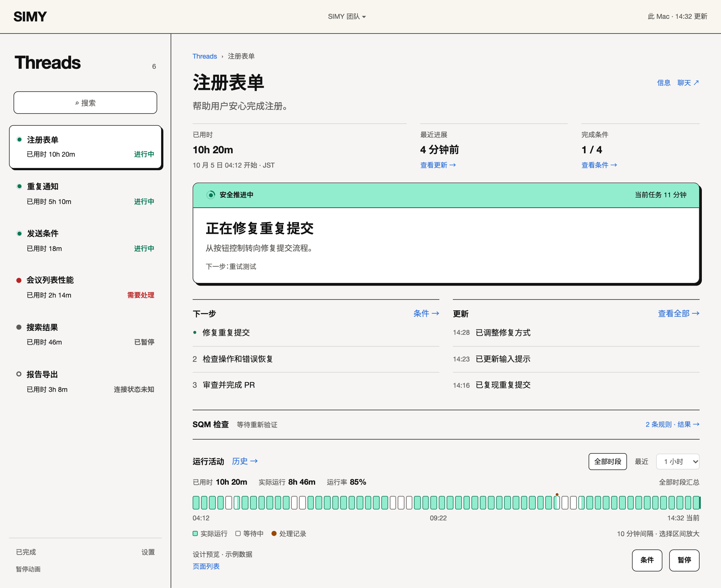Open the 重复通知 thread
Image resolution: width=721 pixels, height=588 pixels.
(86, 194)
